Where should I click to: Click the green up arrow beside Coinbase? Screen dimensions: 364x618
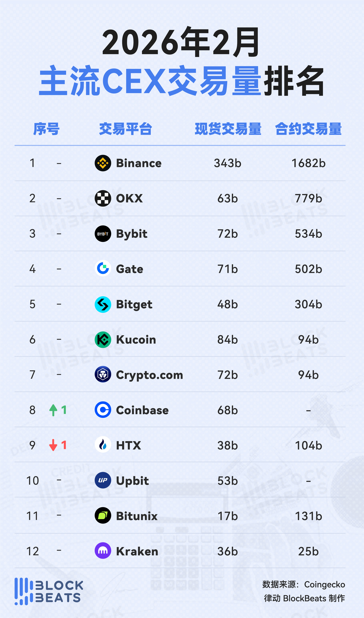tap(53, 410)
